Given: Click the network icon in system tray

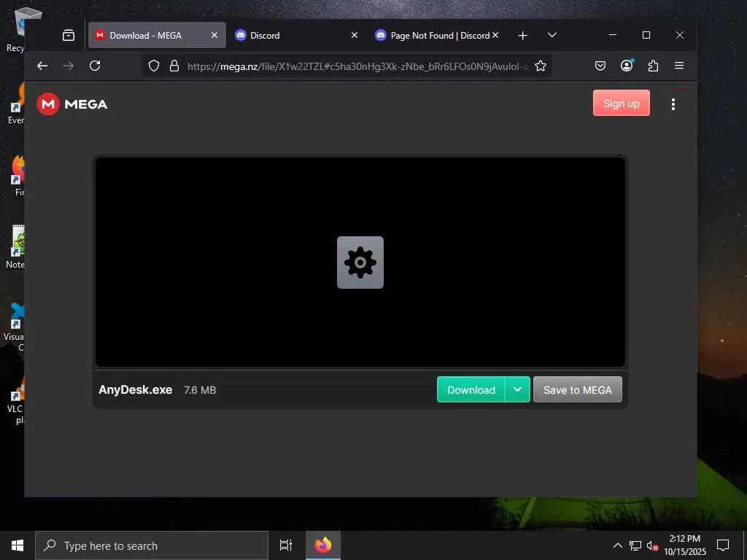Looking at the screenshot, I should (635, 545).
